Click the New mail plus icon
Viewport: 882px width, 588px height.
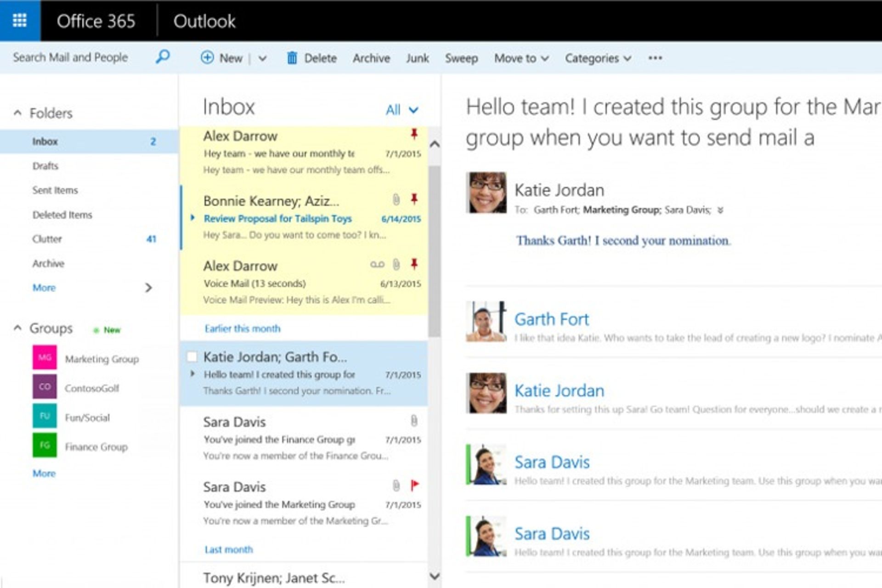pos(207,57)
